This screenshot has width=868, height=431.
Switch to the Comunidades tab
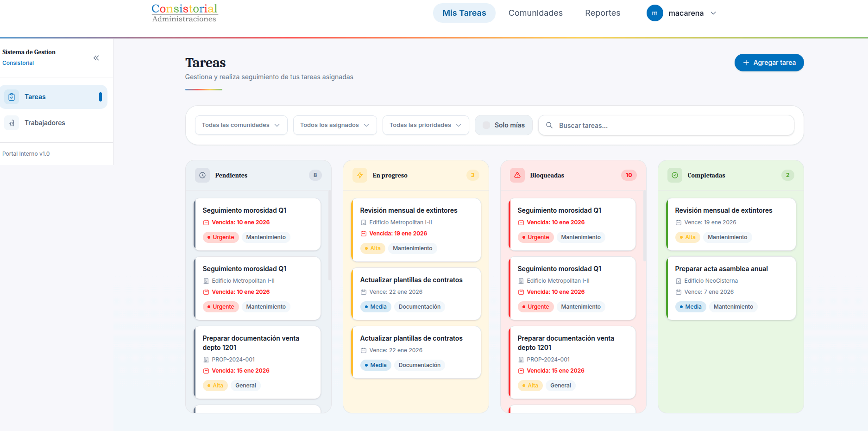pos(535,13)
